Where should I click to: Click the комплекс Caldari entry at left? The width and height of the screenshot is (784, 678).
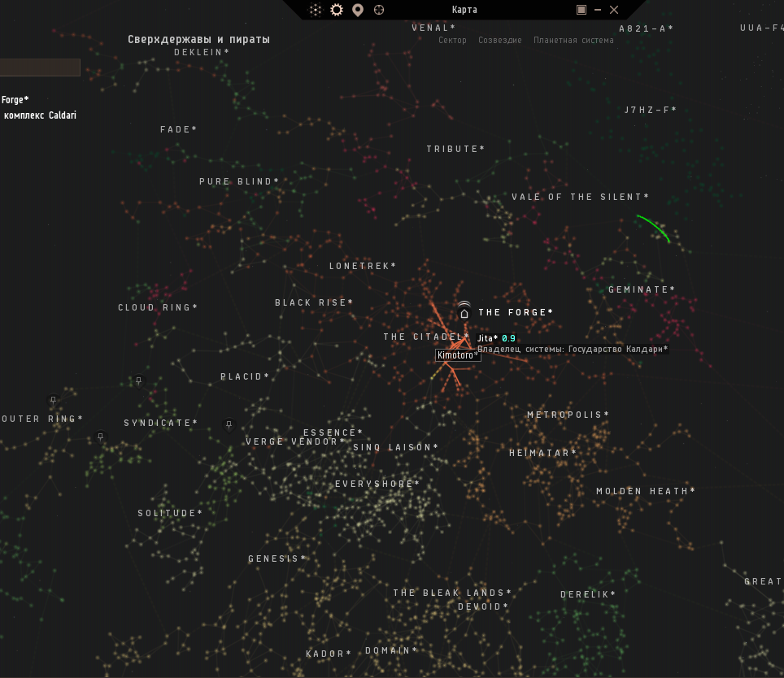click(x=40, y=115)
